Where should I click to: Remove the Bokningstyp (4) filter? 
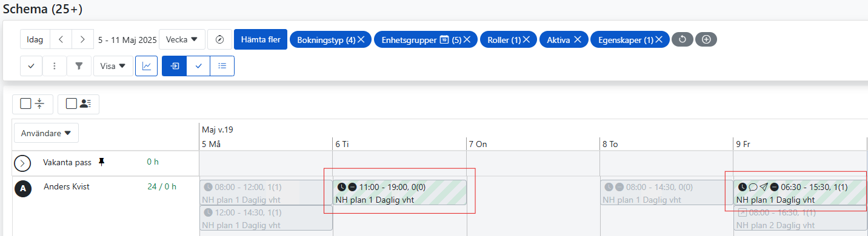[361, 39]
